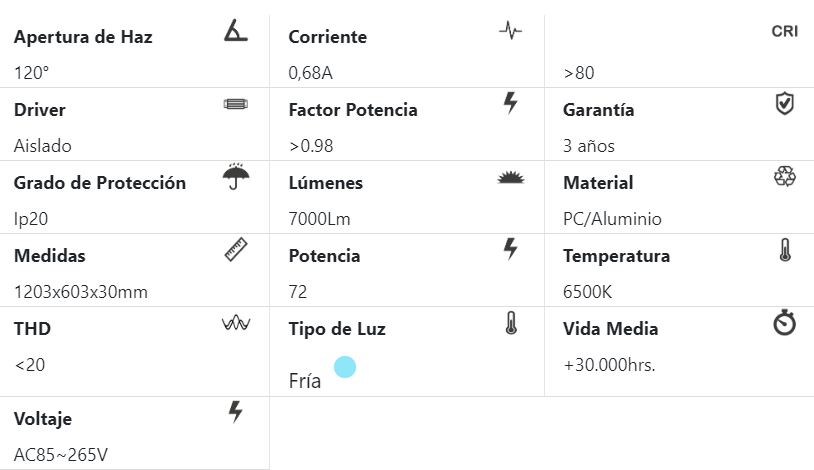Click the ruler icon beside Medidas

[235, 250]
